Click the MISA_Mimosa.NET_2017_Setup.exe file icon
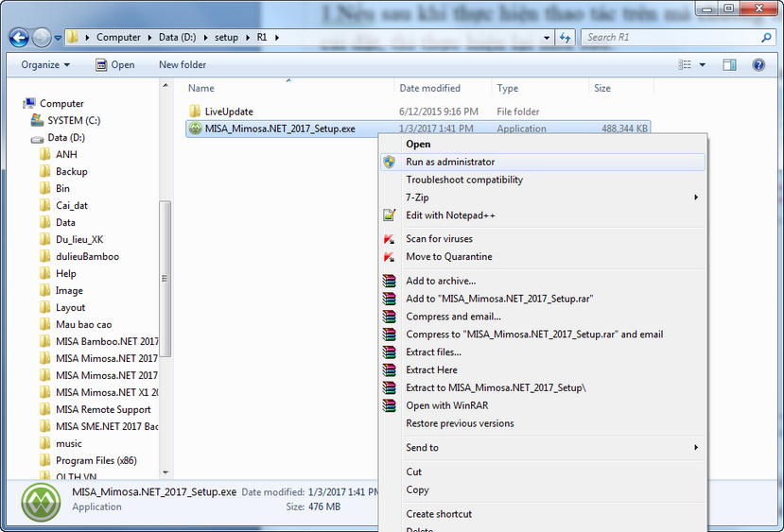This screenshot has width=784, height=532. click(195, 129)
